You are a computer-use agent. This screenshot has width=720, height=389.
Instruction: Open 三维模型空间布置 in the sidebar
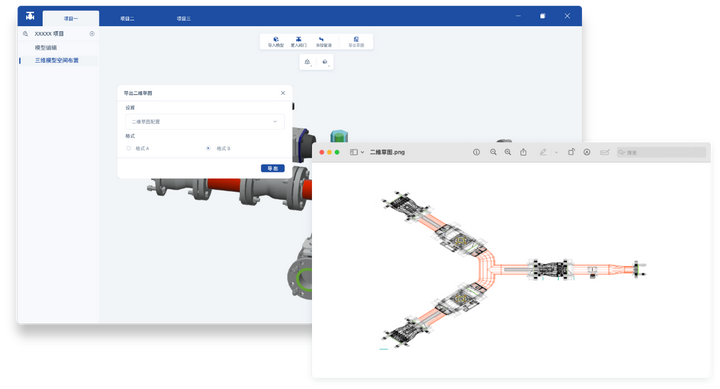pyautogui.click(x=58, y=60)
